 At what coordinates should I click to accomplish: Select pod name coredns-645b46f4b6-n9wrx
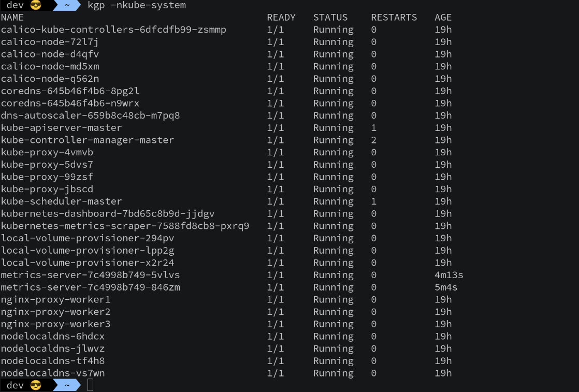click(x=70, y=104)
